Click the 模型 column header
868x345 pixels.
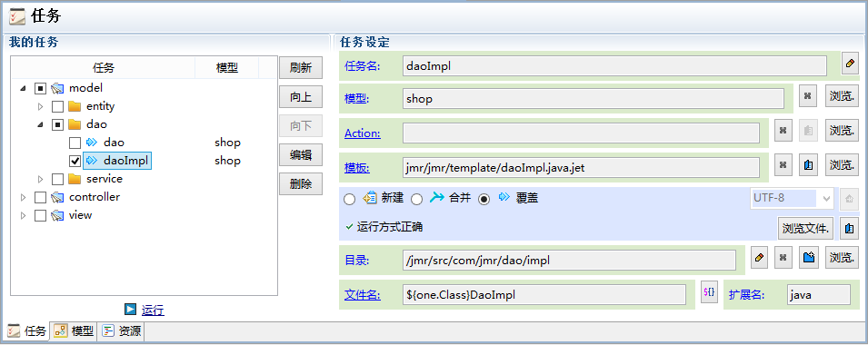click(x=227, y=68)
